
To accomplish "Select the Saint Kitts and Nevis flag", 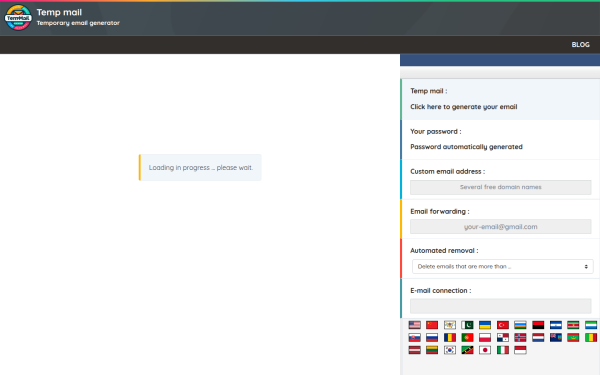I will coord(467,350).
